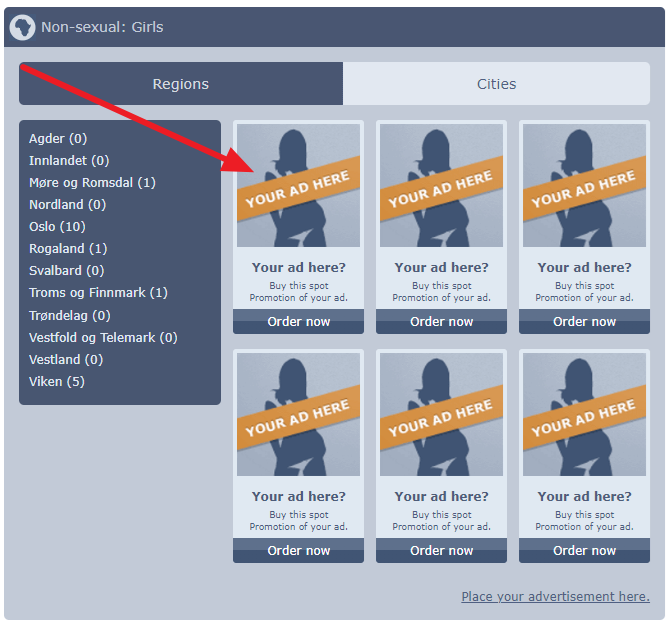This screenshot has width=669, height=623.
Task: Click the Africa globe icon in header
Action: coord(22,27)
